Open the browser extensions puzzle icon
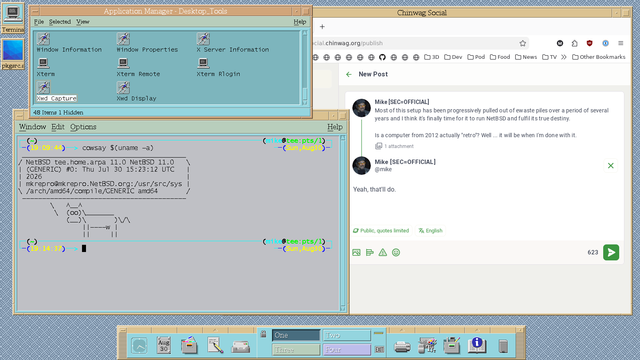 coord(574,43)
